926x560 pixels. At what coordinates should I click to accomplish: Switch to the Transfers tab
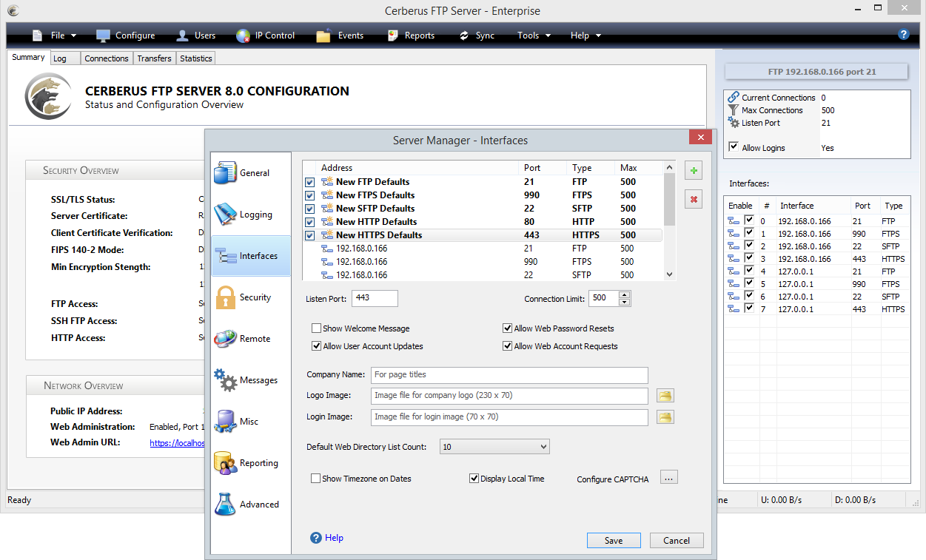tap(154, 58)
